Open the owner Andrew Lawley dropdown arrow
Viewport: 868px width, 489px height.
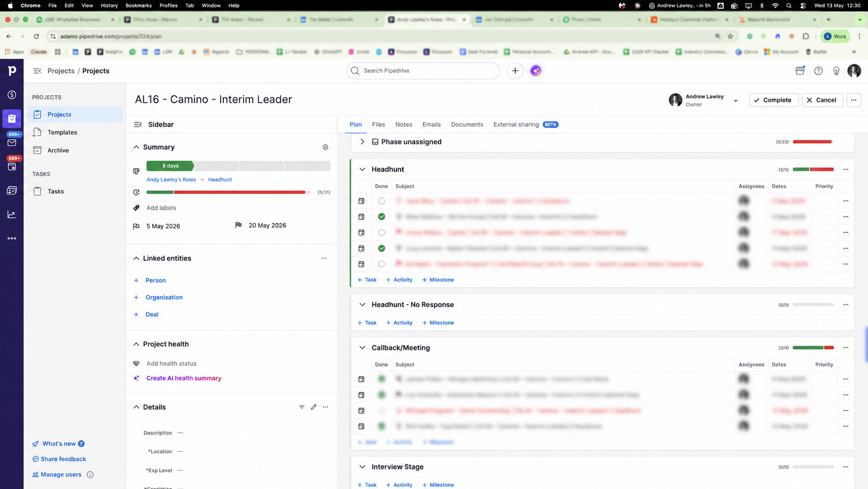(x=736, y=101)
